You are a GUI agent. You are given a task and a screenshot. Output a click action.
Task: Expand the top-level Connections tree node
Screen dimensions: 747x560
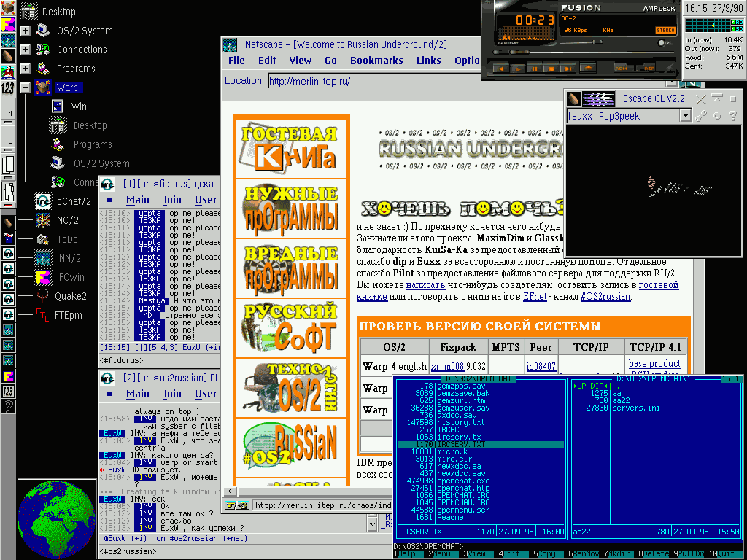pos(26,50)
